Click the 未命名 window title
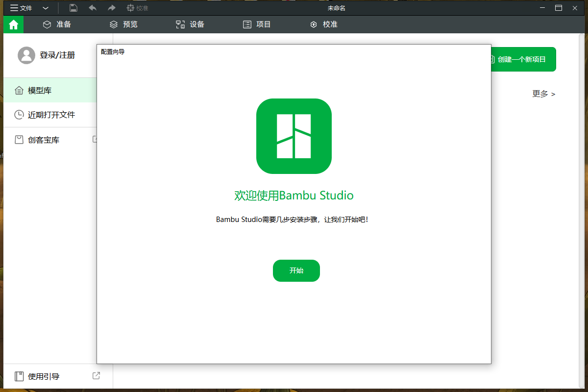Screen dimensions: 588x392 pyautogui.click(x=337, y=8)
